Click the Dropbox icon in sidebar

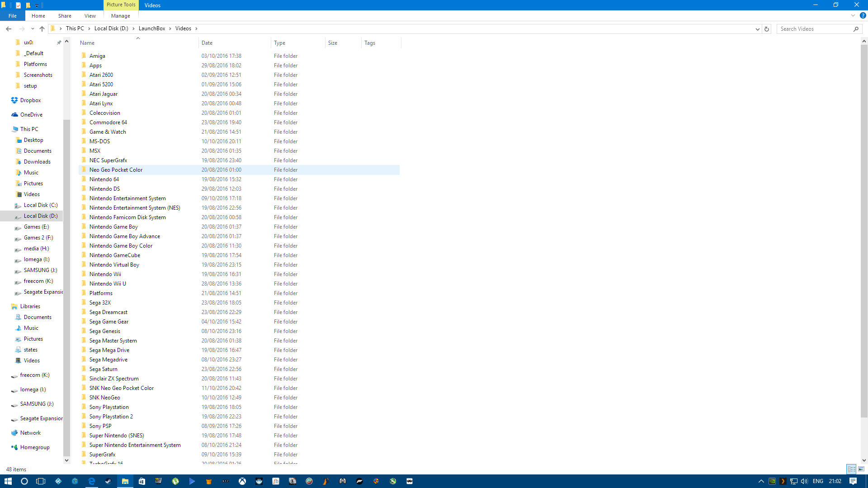pos(15,100)
